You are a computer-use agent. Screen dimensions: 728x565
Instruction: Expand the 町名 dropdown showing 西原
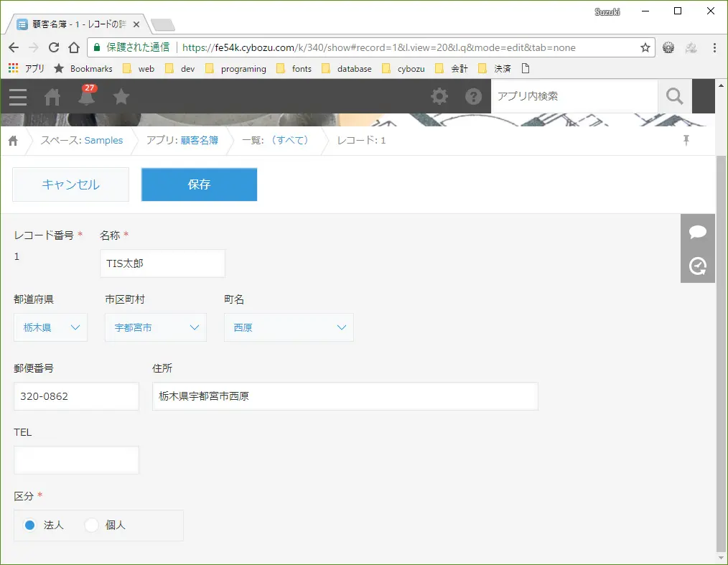pos(289,327)
